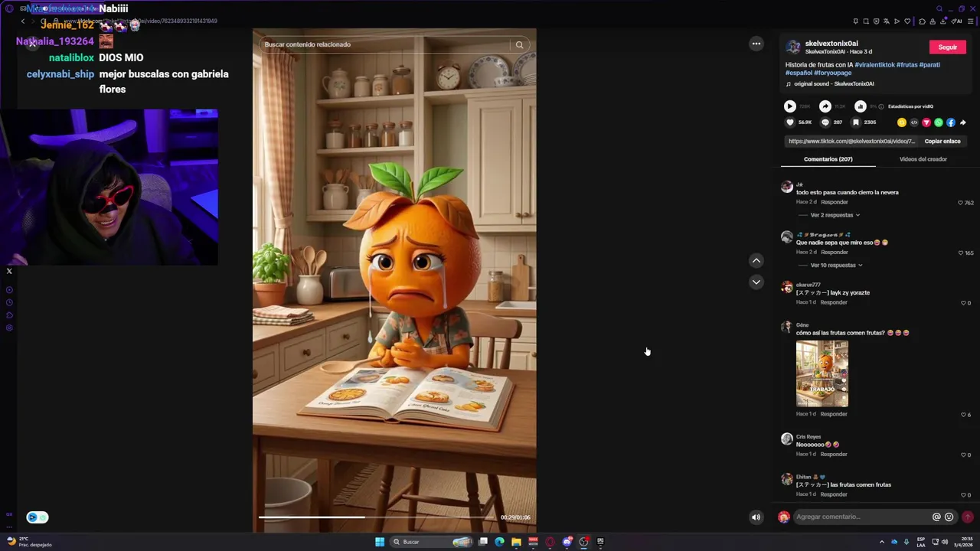Mute the video with speaker icon
Image resolution: width=980 pixels, height=551 pixels.
[756, 517]
